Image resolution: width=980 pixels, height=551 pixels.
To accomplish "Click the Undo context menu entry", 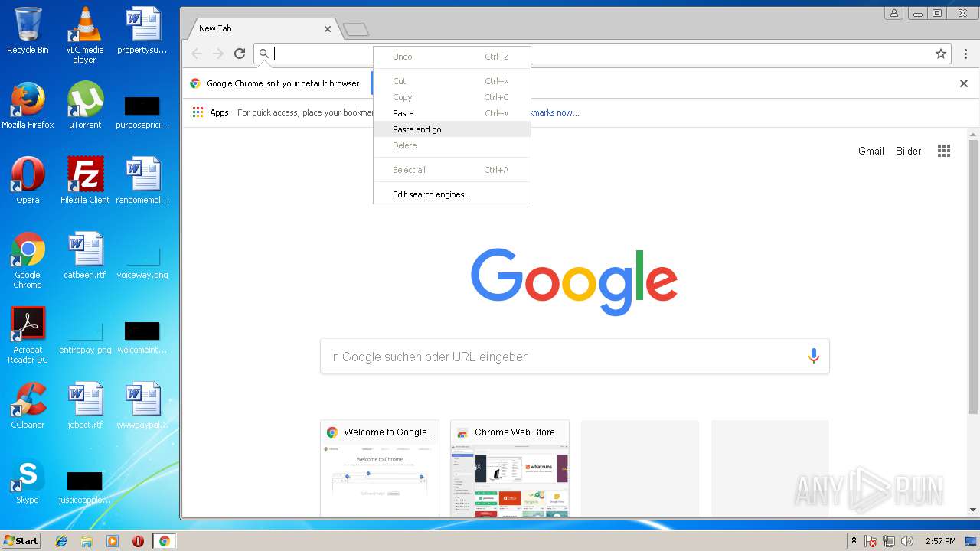I will coord(452,57).
